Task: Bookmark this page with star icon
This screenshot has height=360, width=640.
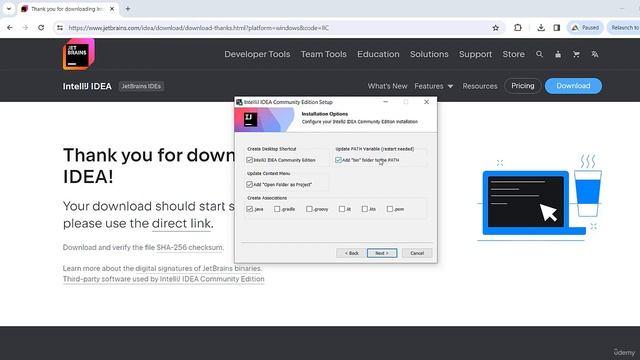Action: (496, 28)
